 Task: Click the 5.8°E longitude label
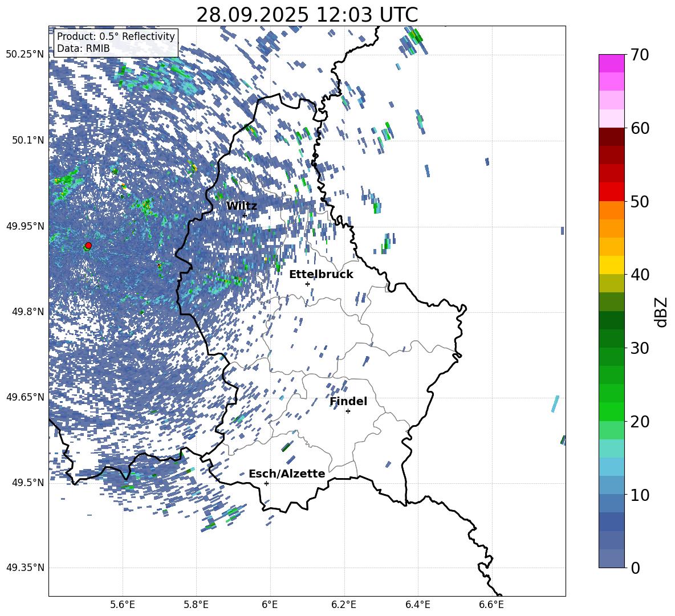[x=197, y=605]
